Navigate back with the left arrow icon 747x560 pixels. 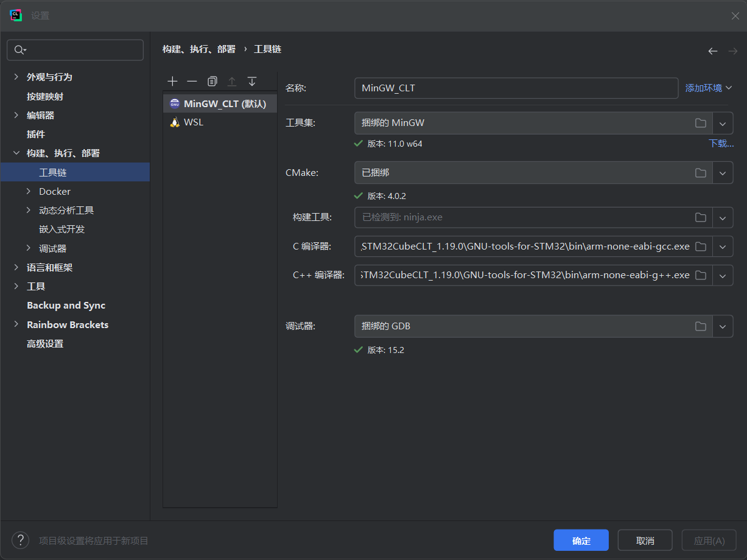click(x=713, y=51)
